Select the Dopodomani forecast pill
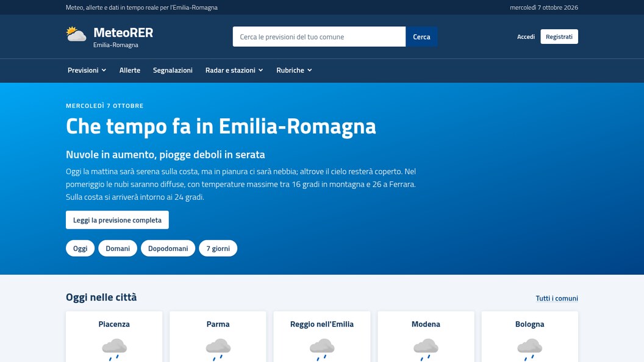This screenshot has height=362, width=644. pyautogui.click(x=168, y=248)
